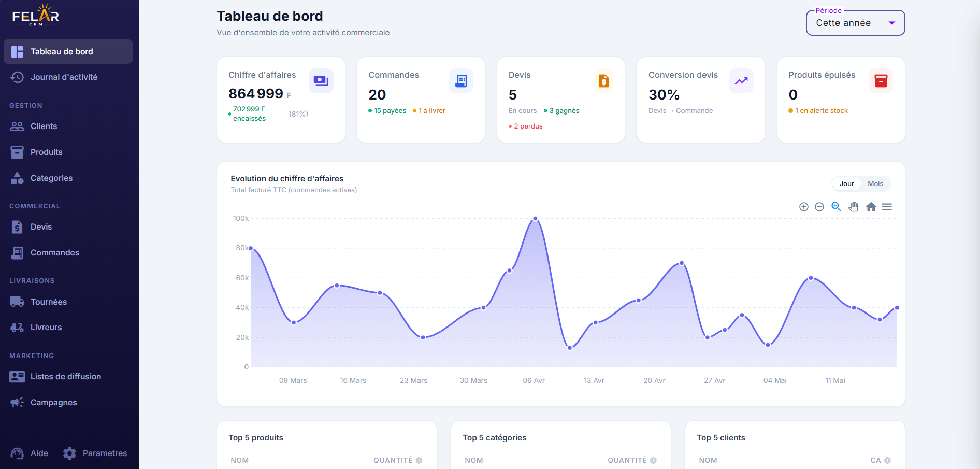
Task: Open Devis in the sidebar
Action: pyautogui.click(x=68, y=227)
